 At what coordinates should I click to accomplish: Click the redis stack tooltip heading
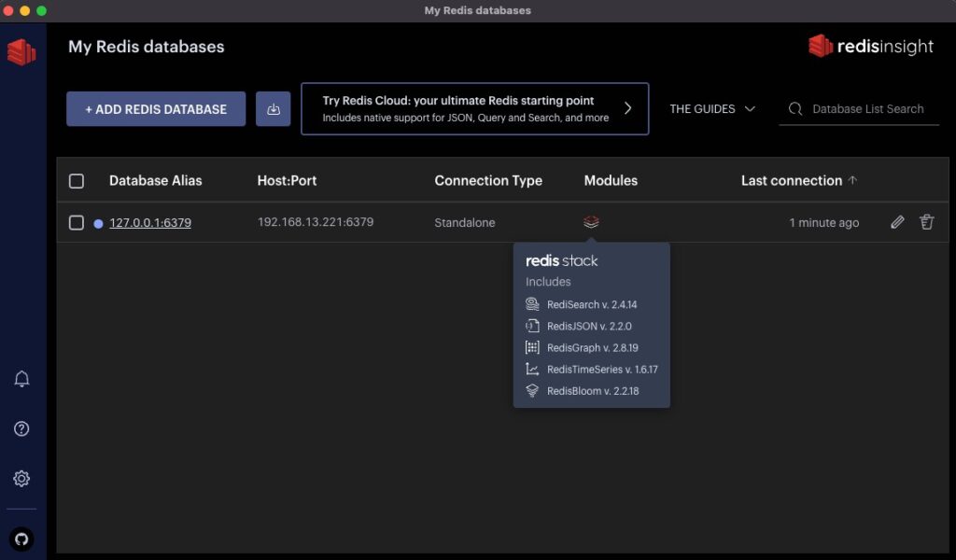(x=561, y=260)
